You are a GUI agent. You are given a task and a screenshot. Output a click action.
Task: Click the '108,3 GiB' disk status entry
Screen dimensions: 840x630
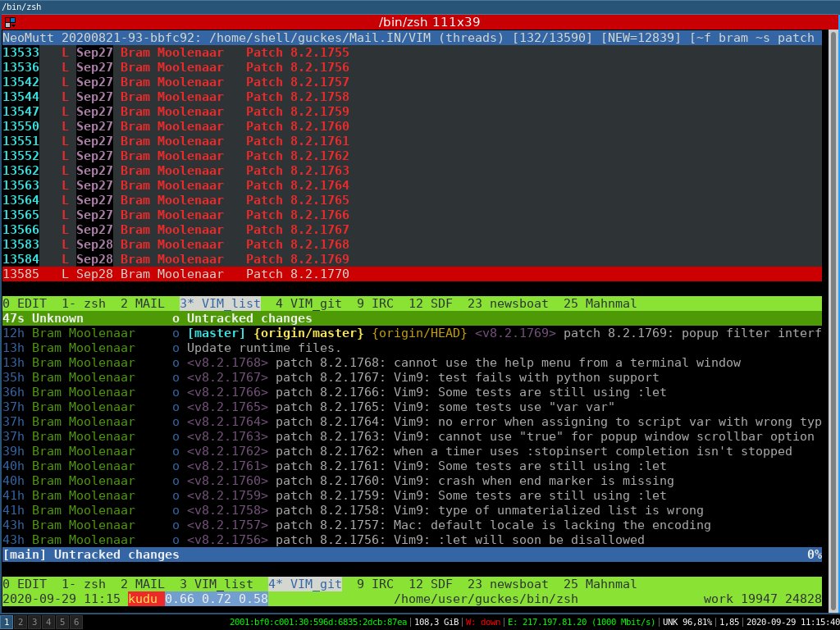[436, 623]
